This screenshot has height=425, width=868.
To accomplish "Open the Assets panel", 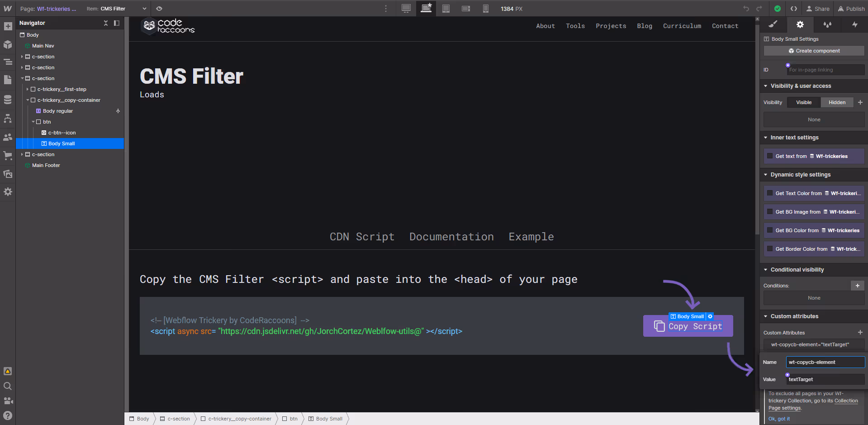I will 8,174.
